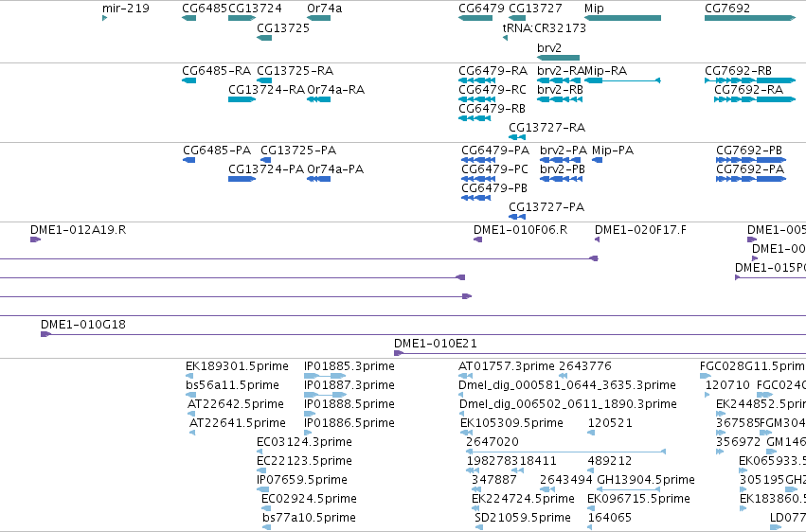This screenshot has width=806, height=532.
Task: Click the brv2-RA transcript label
Action: click(561, 70)
